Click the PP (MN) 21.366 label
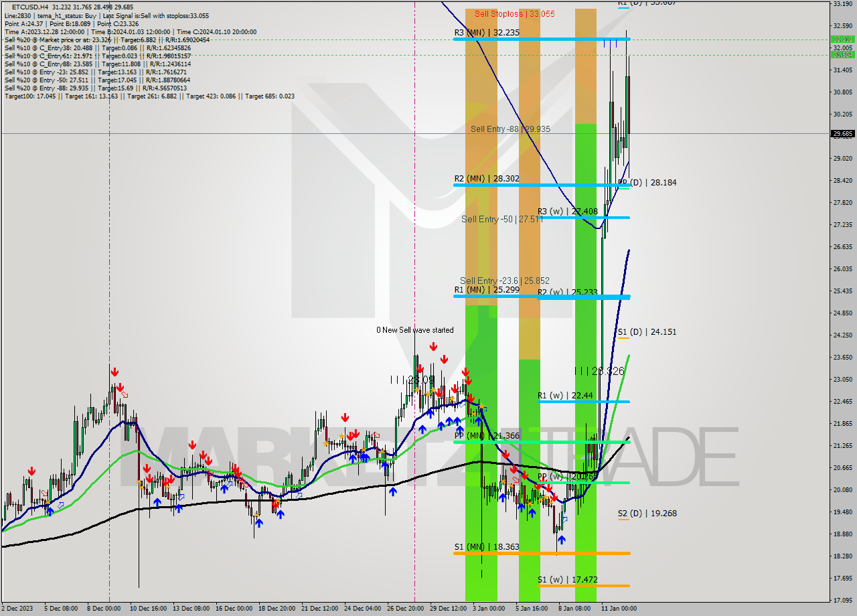The image size is (857, 616). tap(487, 435)
